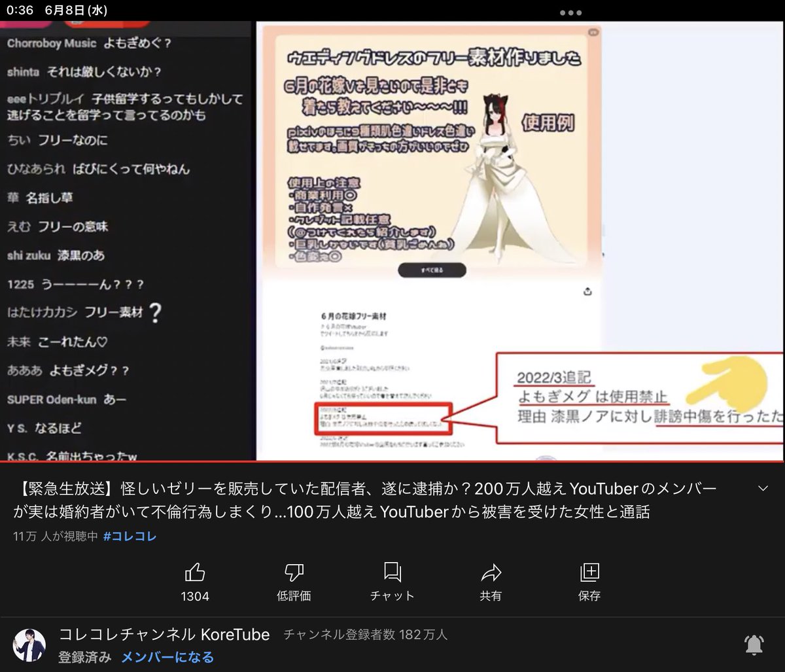The image size is (785, 672).
Task: Tap the video title text
Action: click(x=364, y=501)
